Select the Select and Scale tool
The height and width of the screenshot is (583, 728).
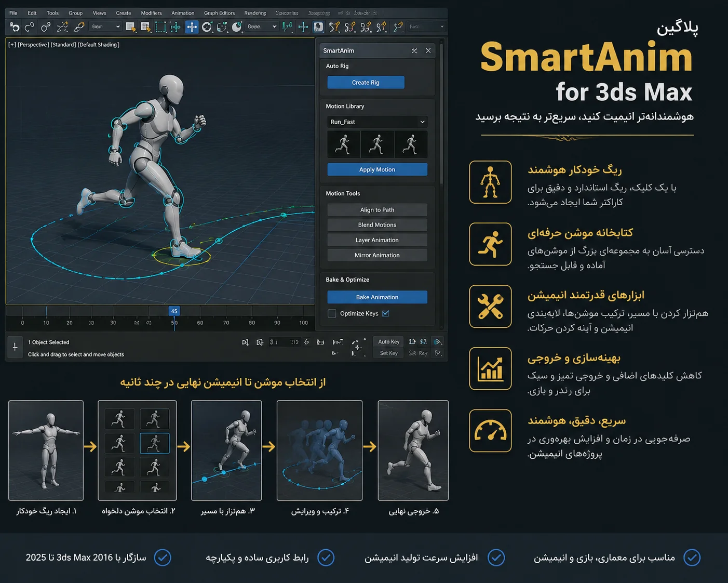[222, 27]
